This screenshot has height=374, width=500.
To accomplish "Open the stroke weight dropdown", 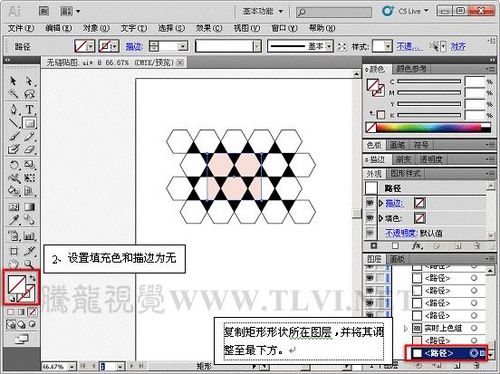I will tap(183, 46).
